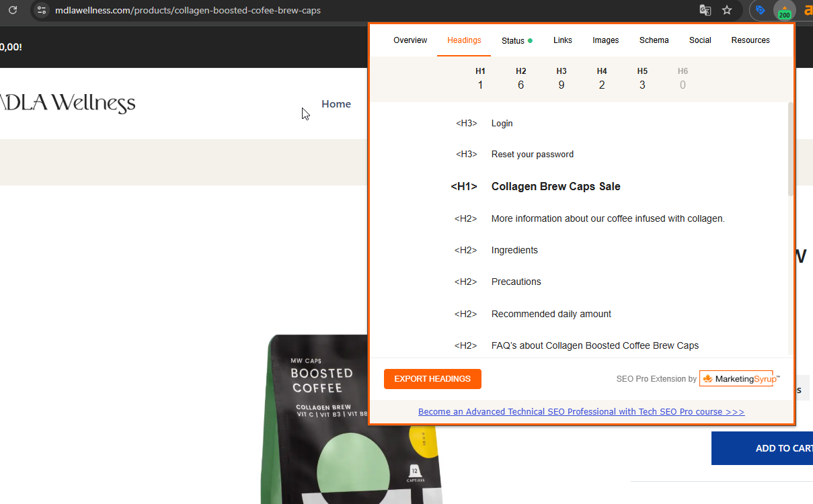Go to the Links tab
The height and width of the screenshot is (504, 813).
coord(563,40)
